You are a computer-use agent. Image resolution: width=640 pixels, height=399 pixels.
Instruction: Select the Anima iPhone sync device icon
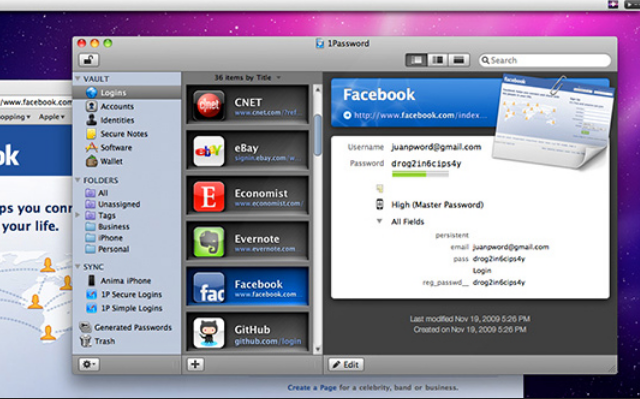(91, 280)
